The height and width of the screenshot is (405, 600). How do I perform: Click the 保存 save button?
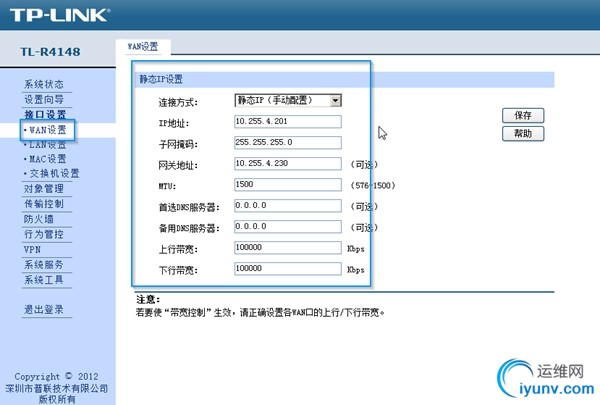[x=523, y=115]
